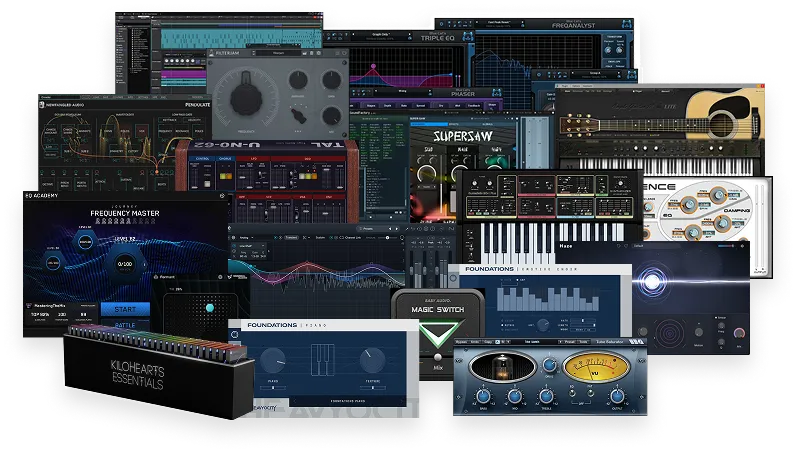This screenshot has height=454, width=797.
Task: Click the next preset arrow in the EQ plugin
Action: [x=397, y=229]
